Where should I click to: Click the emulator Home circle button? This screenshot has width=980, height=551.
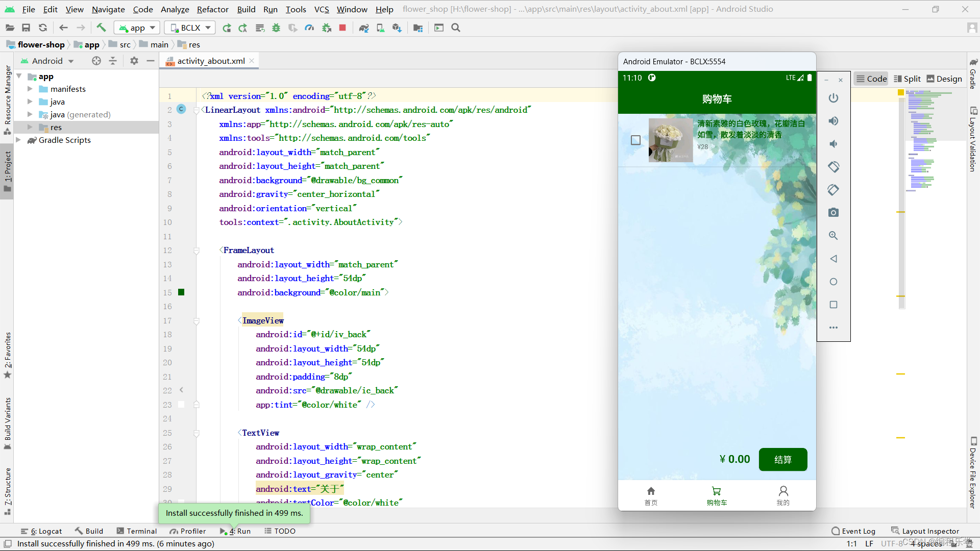click(834, 282)
